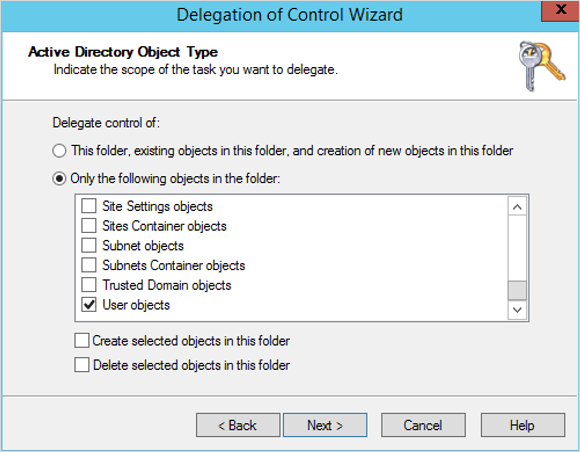Close the Delegation of Control Wizard

(x=560, y=11)
